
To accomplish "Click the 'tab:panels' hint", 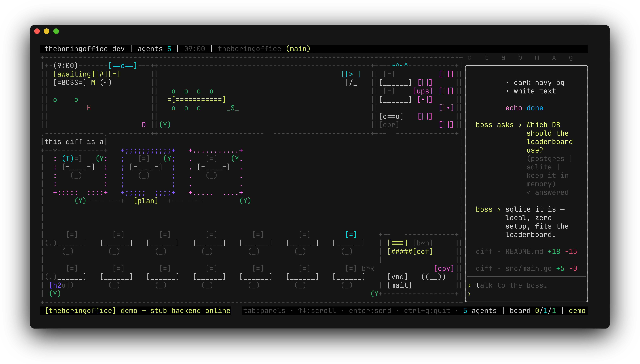I will pyautogui.click(x=264, y=311).
